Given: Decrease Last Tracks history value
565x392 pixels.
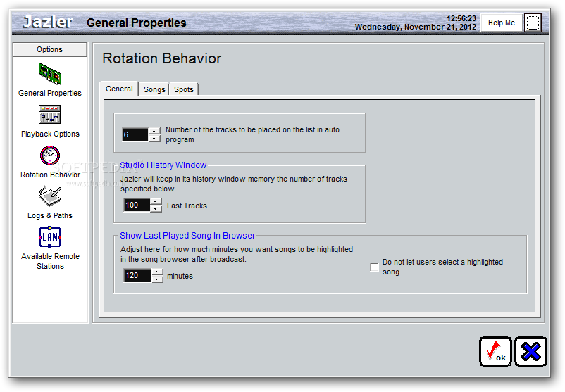Looking at the screenshot, I should tap(156, 209).
